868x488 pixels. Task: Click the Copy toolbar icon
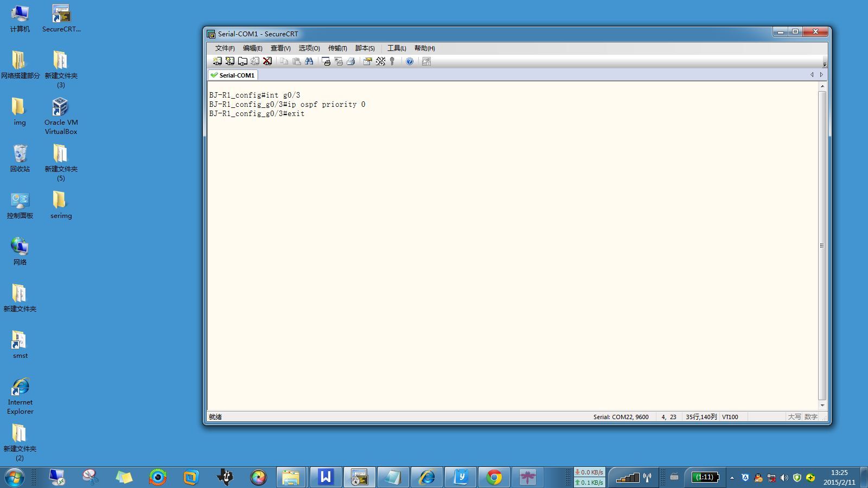(x=284, y=61)
